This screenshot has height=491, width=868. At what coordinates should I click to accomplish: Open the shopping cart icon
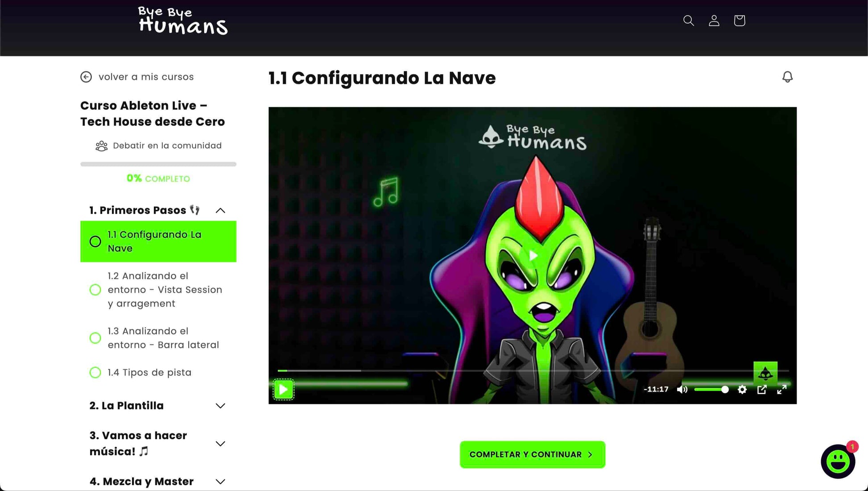[739, 21]
